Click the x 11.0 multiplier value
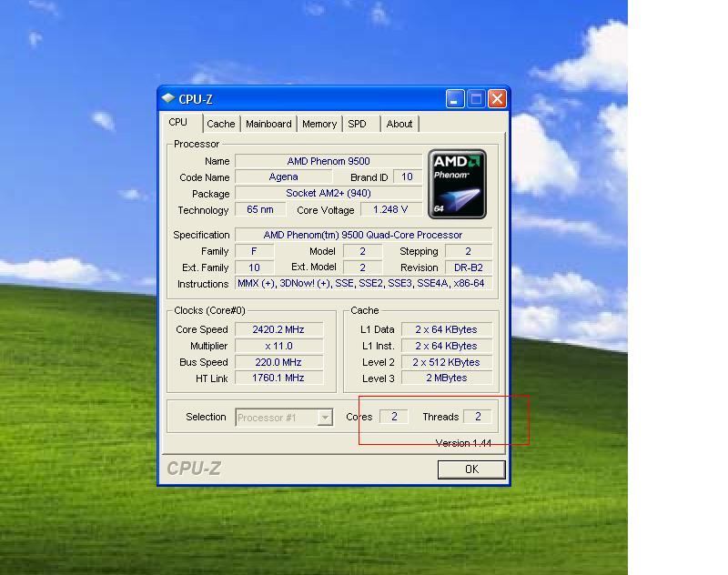Image resolution: width=728 pixels, height=575 pixels. tap(278, 346)
